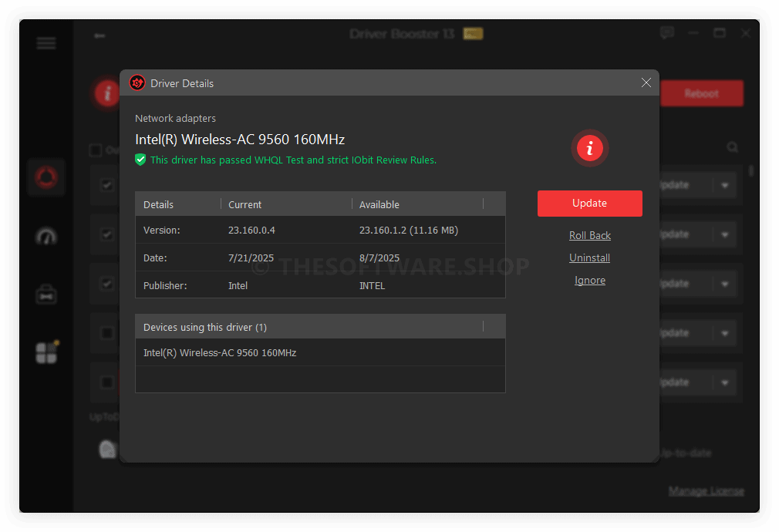
Task: Click the back arrow in the title bar
Action: coord(99,35)
